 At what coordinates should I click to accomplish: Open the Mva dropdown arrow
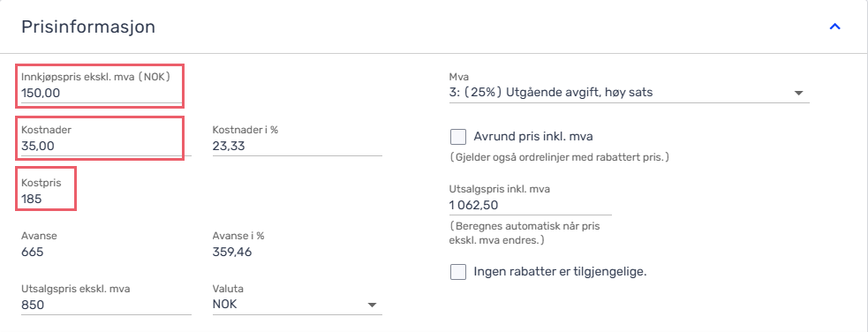tap(798, 93)
